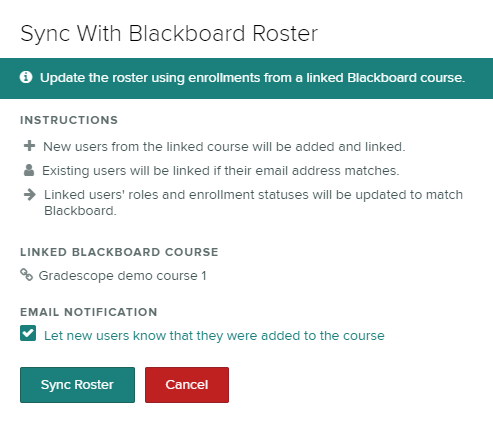Click 'Existing users will be linked' instruction text
The width and height of the screenshot is (493, 423).
[221, 171]
